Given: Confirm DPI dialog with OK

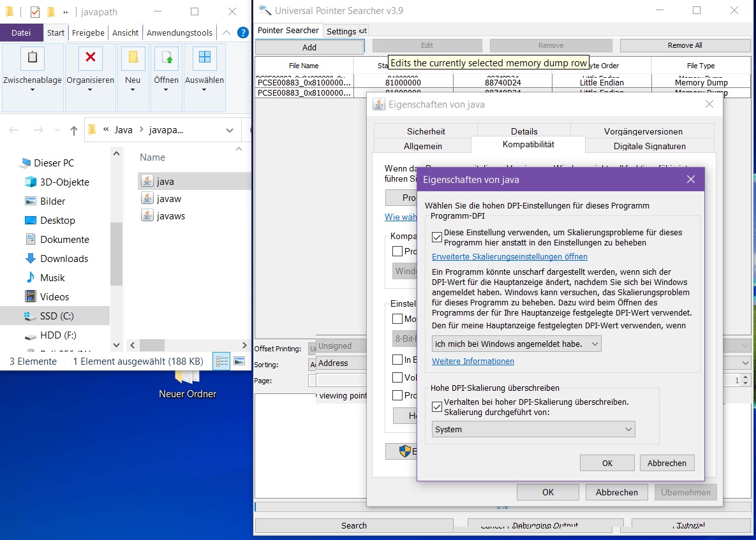Looking at the screenshot, I should click(x=607, y=463).
